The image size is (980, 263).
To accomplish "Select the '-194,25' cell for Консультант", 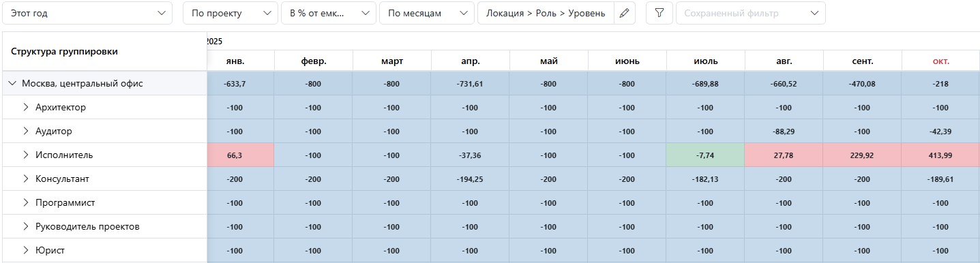I will (471, 179).
